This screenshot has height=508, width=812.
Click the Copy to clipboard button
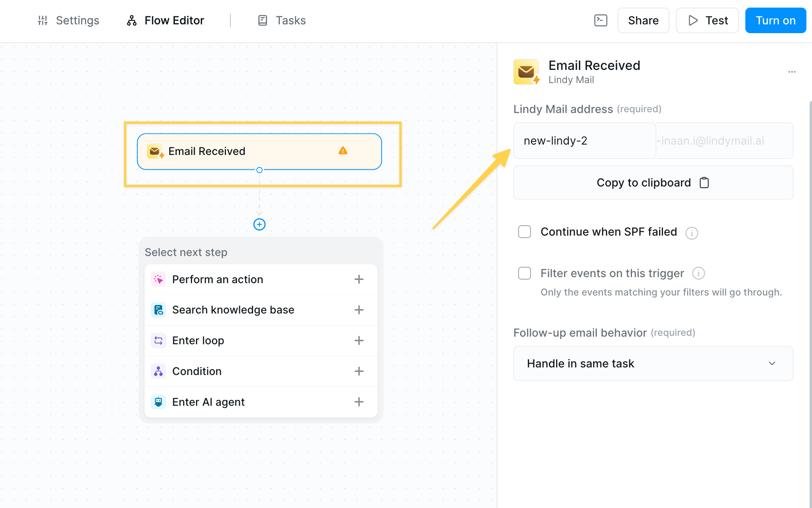pos(653,183)
